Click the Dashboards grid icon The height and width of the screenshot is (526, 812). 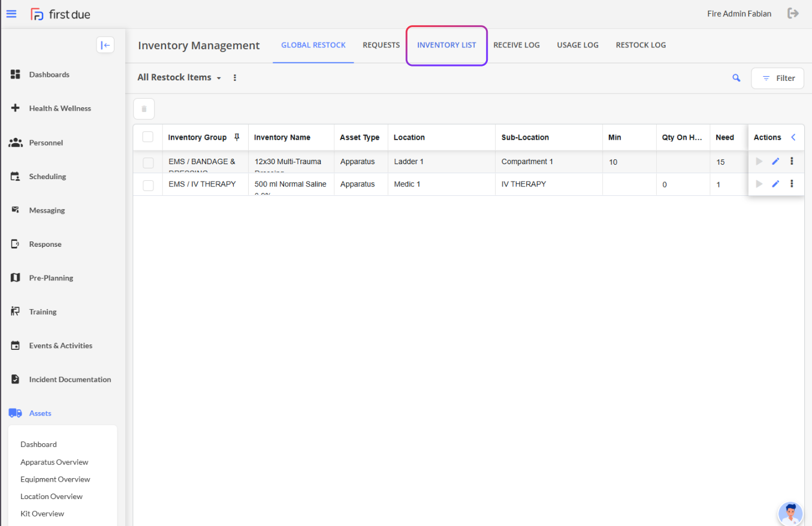(x=16, y=74)
